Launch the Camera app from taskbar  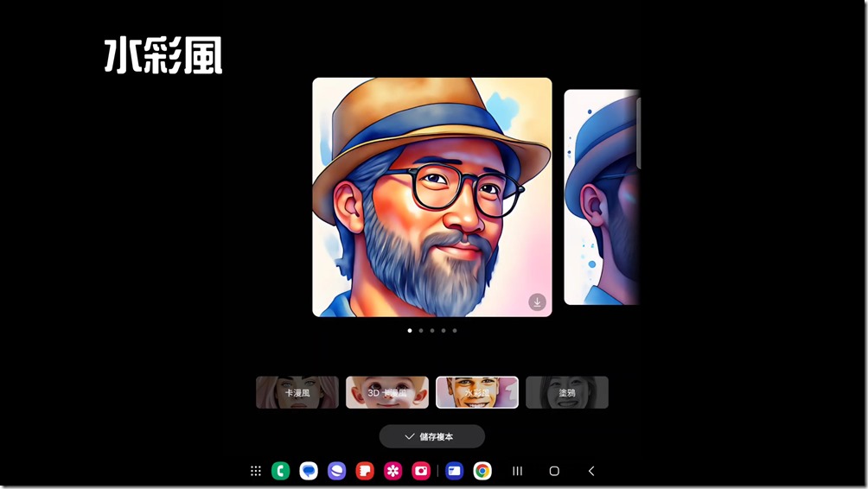click(421, 471)
